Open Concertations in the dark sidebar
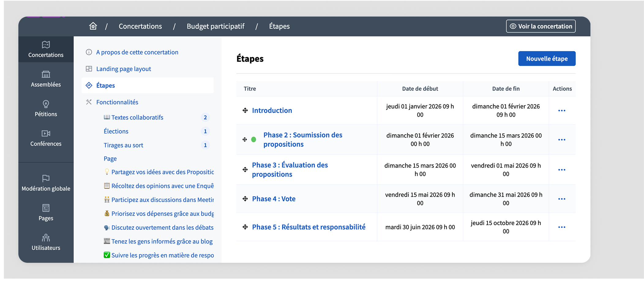644x283 pixels. tap(46, 49)
